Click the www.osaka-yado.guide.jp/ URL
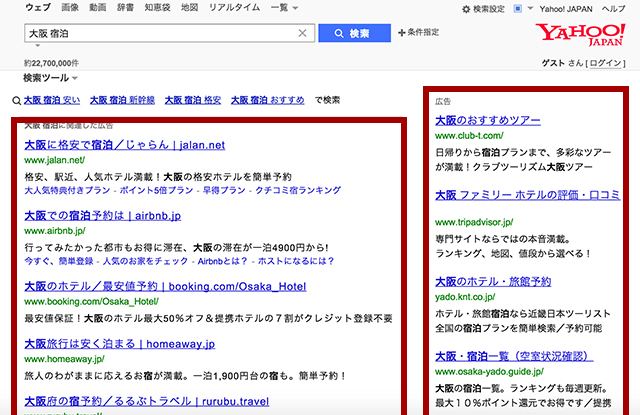This screenshot has height=415, width=640. point(489,372)
